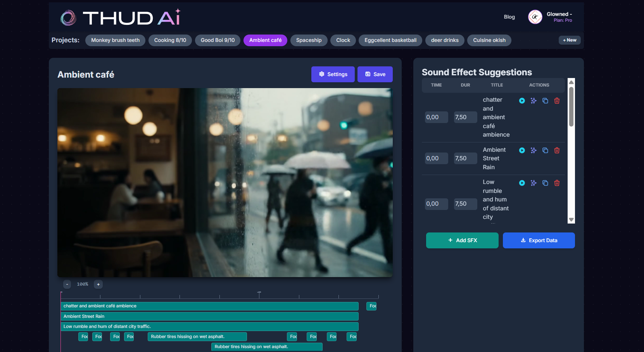Click the Plan: Pro label

point(563,21)
